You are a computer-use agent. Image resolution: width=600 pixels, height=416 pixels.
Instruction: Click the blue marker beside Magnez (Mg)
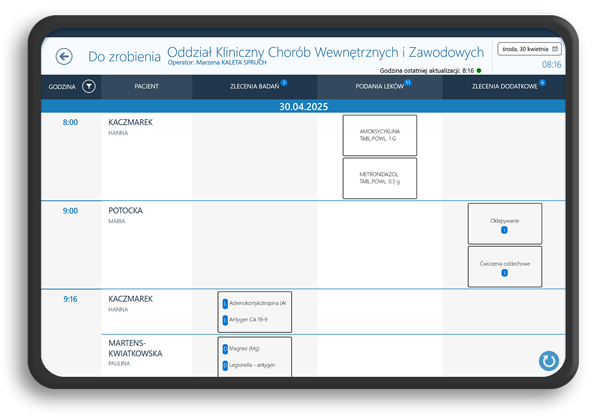pyautogui.click(x=225, y=349)
